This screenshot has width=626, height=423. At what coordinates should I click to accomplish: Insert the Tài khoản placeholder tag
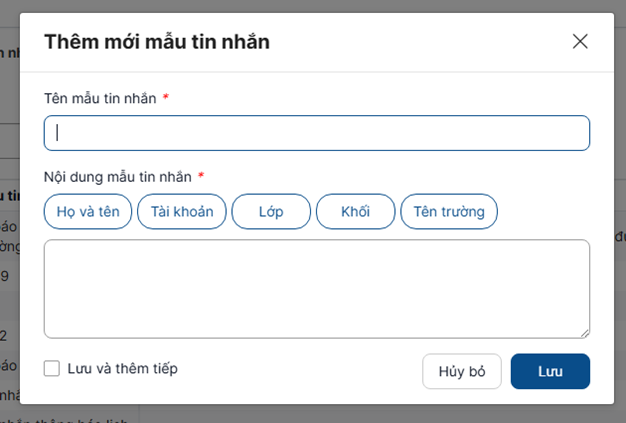(182, 212)
